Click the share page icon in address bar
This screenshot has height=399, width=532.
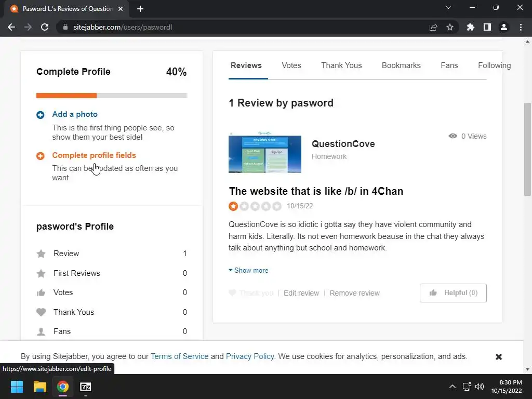433,27
